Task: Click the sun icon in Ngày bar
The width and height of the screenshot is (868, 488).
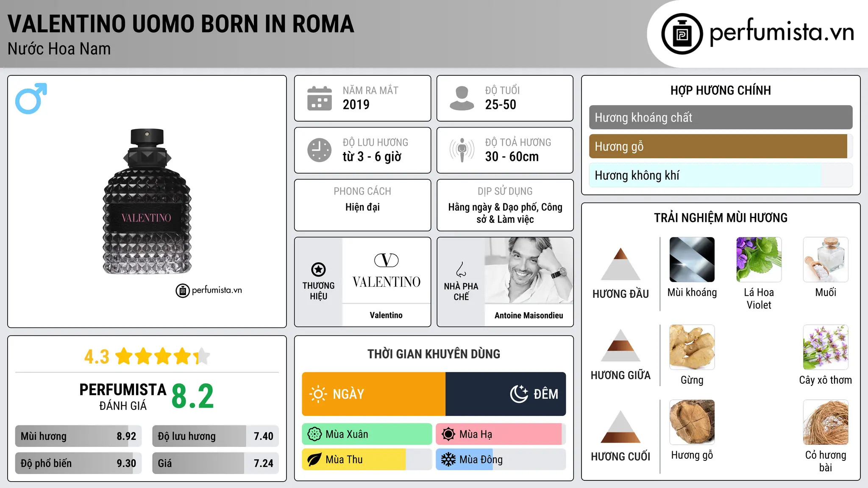Action: pos(318,394)
